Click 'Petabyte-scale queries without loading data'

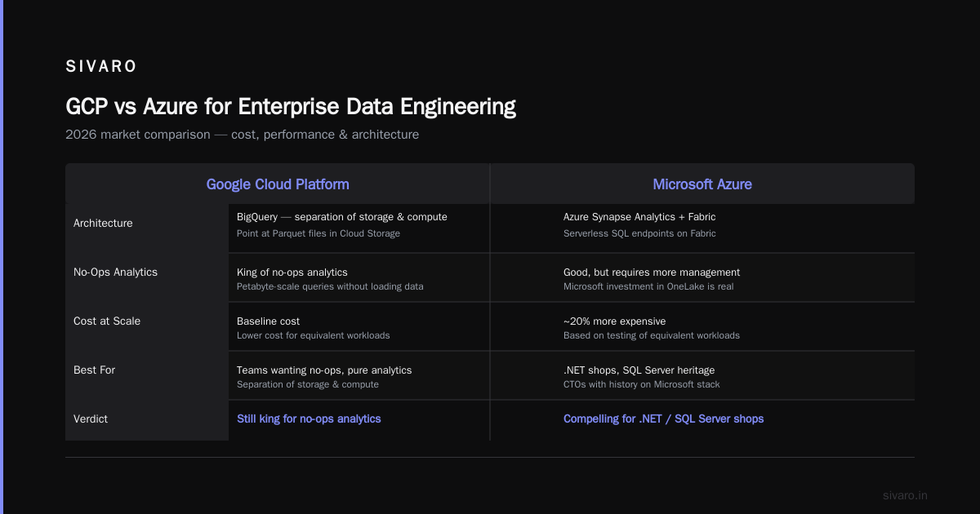coord(330,286)
